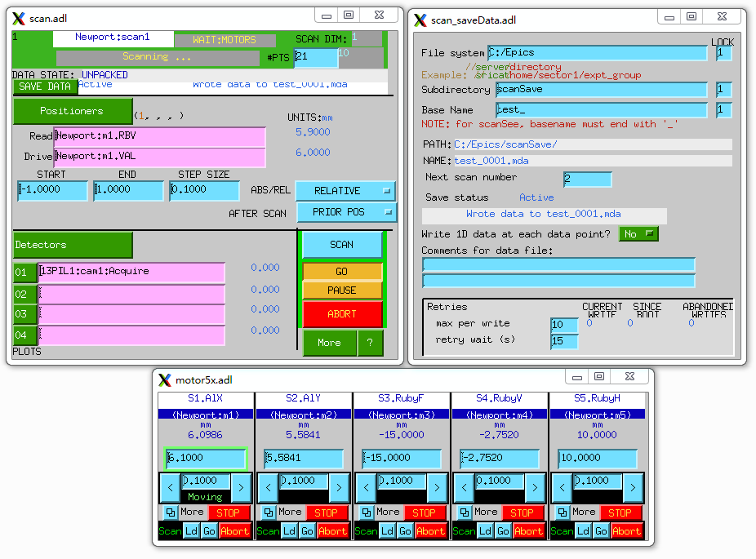The height and width of the screenshot is (559, 756).
Task: Click S4.RubyV position field -2.7520
Action: 500,459
